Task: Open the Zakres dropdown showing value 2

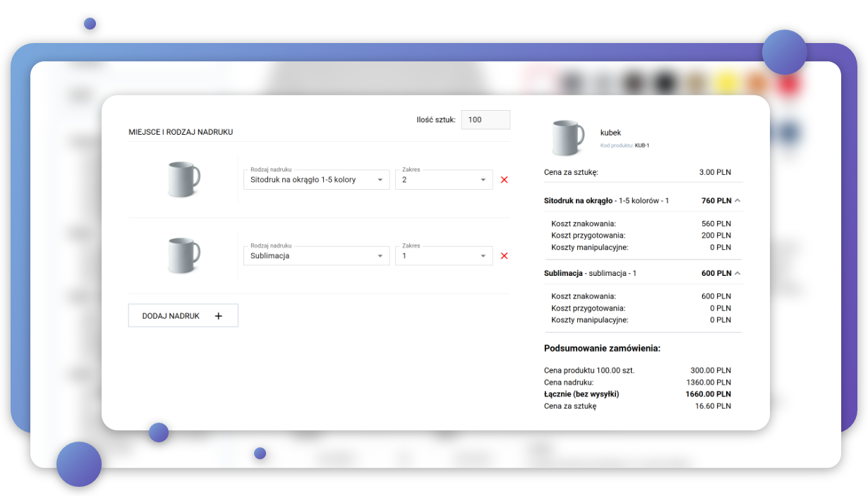Action: coord(443,180)
